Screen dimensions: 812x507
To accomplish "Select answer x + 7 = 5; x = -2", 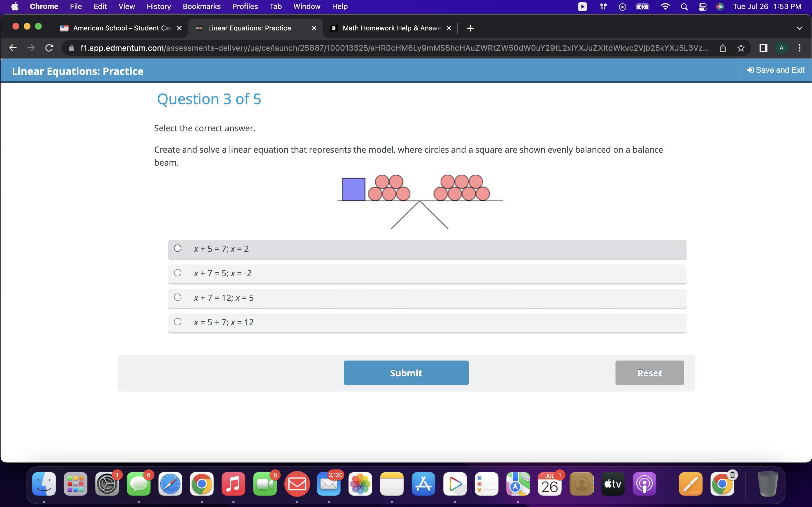I will pyautogui.click(x=178, y=273).
